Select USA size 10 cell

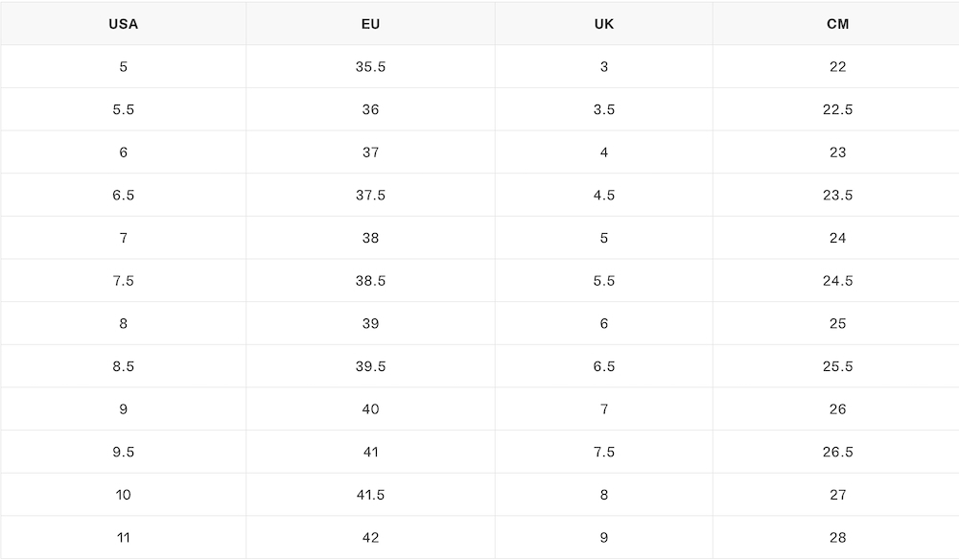(x=123, y=495)
